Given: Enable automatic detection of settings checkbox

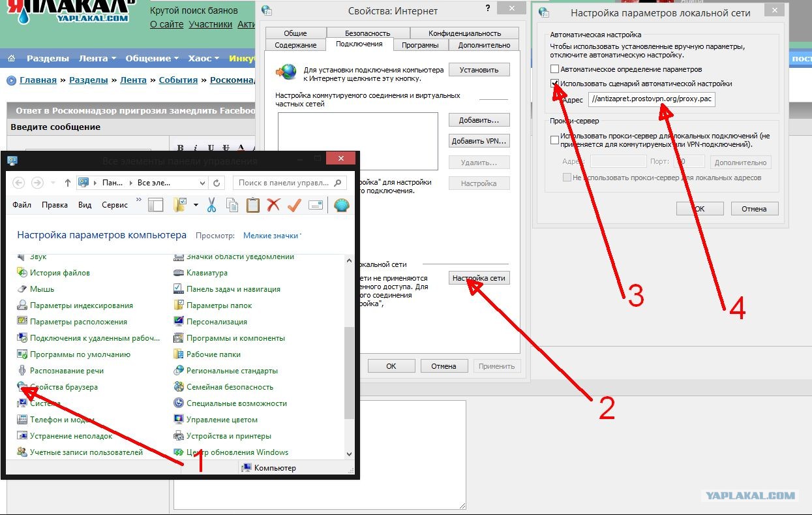Looking at the screenshot, I should coord(554,69).
